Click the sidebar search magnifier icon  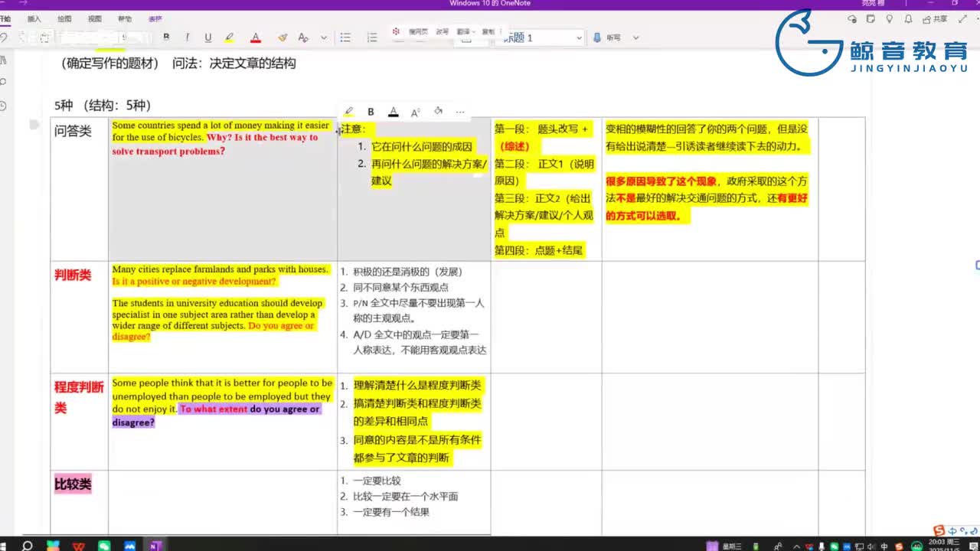click(x=4, y=81)
